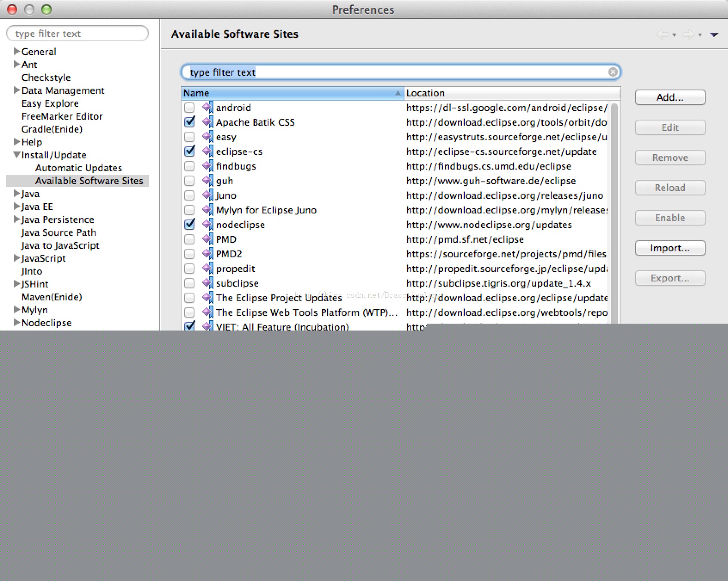Go forward to next preference page

tap(688, 34)
